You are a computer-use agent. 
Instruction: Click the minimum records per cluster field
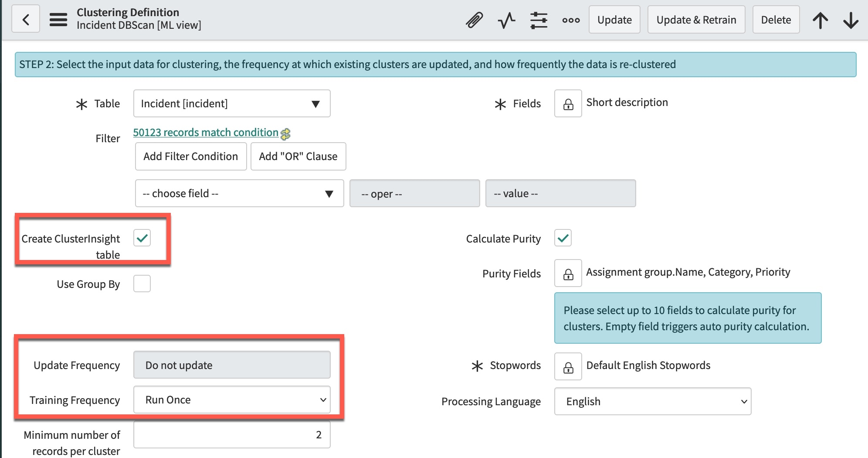(x=231, y=434)
